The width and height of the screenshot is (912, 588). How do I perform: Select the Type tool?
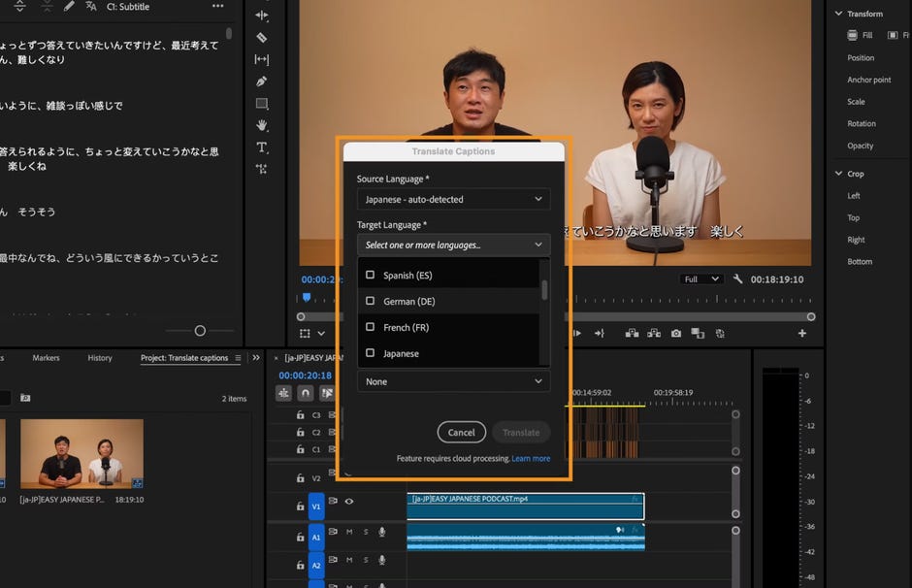click(x=262, y=147)
